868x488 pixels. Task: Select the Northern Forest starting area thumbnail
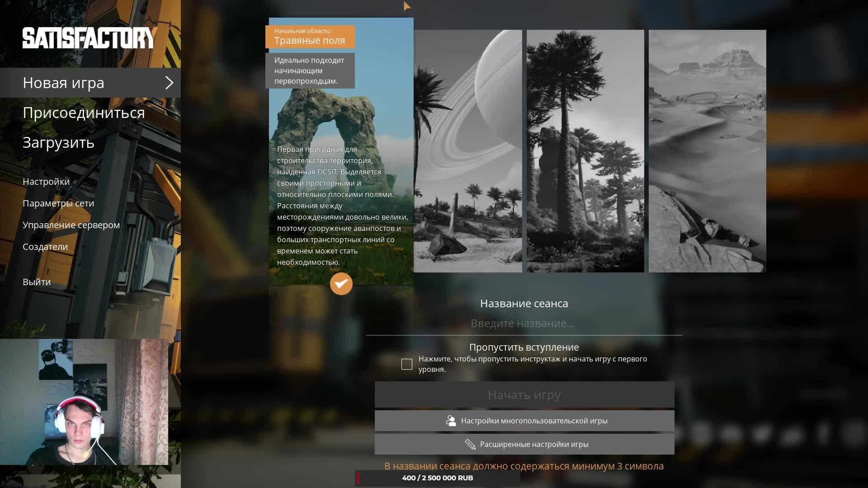[585, 151]
